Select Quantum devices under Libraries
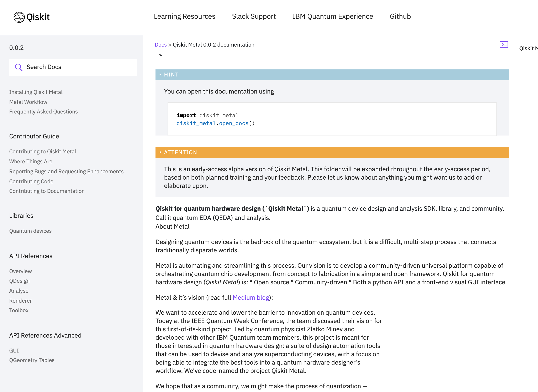The width and height of the screenshot is (538, 392). point(30,231)
